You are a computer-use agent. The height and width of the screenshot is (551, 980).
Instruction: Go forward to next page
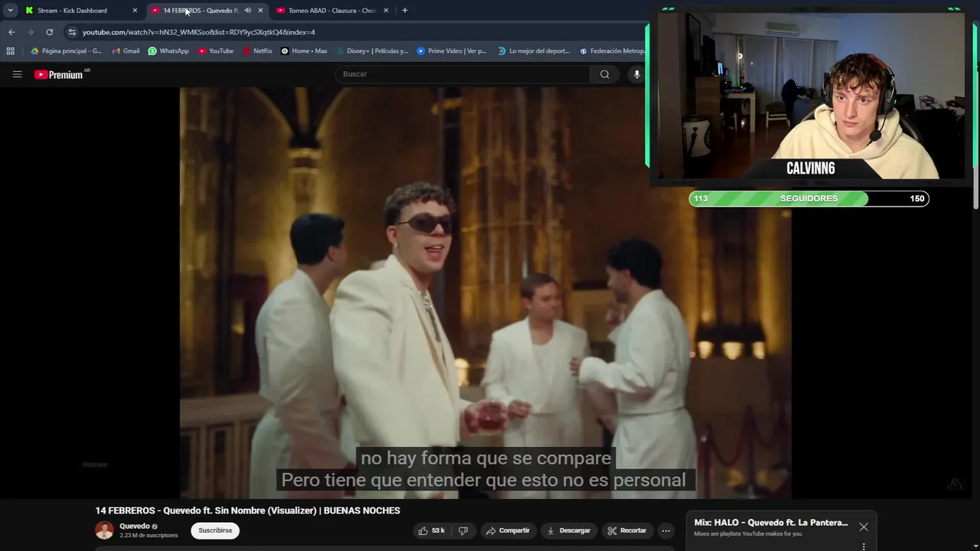pyautogui.click(x=30, y=32)
